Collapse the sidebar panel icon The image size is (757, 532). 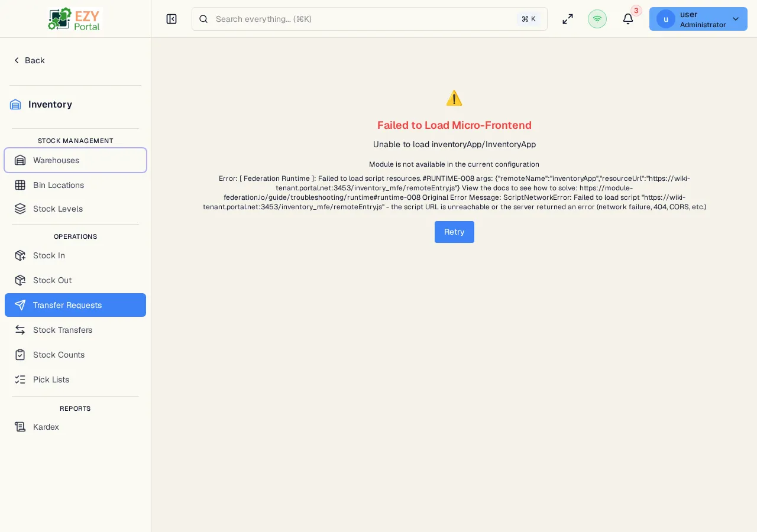tap(172, 19)
